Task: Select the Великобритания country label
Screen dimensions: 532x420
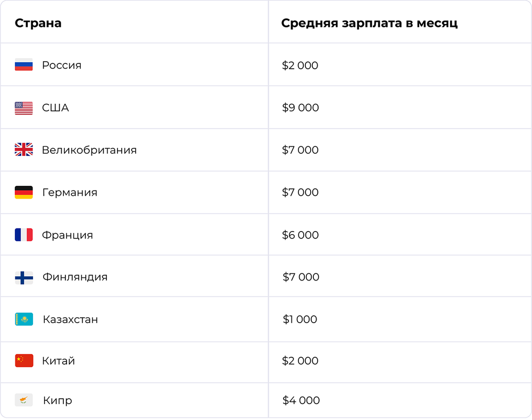Action: pos(89,150)
